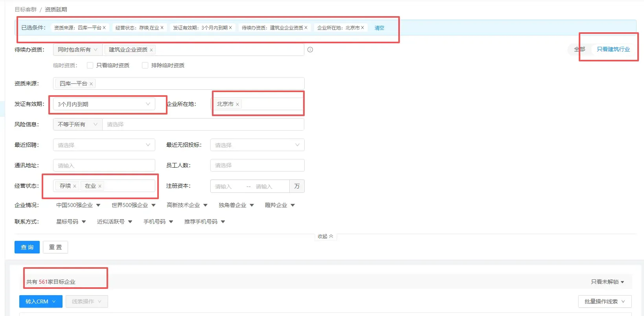Image resolution: width=644 pixels, height=316 pixels.
Task: Click the 查询 button
Action: tap(27, 247)
